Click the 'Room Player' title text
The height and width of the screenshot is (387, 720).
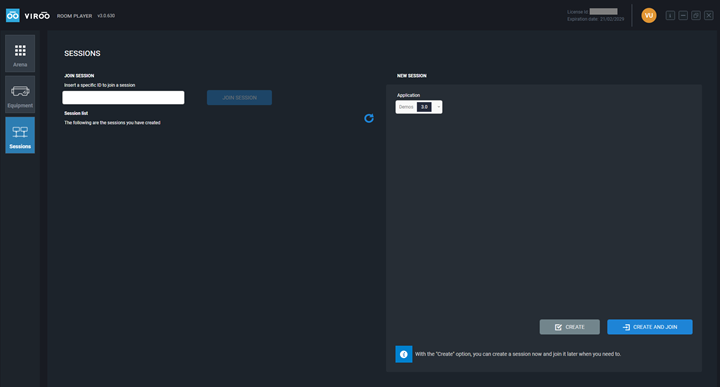click(74, 16)
